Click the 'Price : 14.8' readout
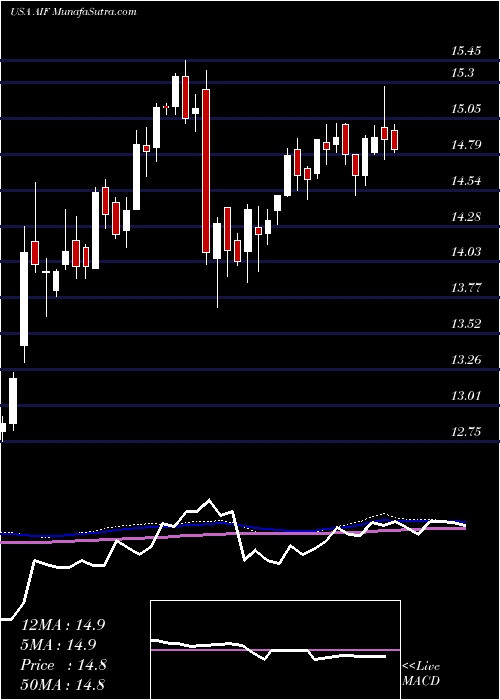Viewport: 500px width, 700px height. click(63, 665)
